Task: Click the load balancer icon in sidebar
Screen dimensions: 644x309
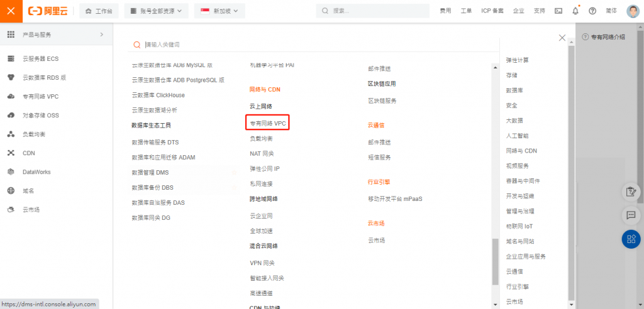Action: pyautogui.click(x=11, y=134)
